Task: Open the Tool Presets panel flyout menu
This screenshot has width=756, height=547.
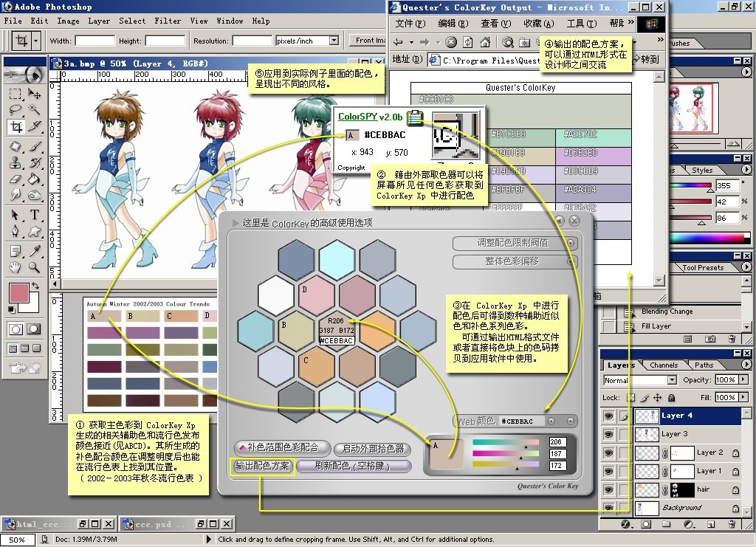Action: [x=746, y=266]
